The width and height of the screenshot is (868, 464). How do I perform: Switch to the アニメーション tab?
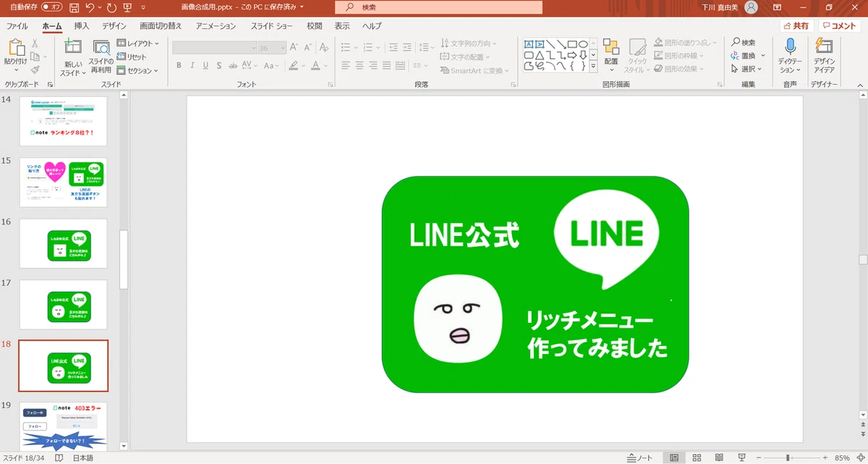(216, 26)
